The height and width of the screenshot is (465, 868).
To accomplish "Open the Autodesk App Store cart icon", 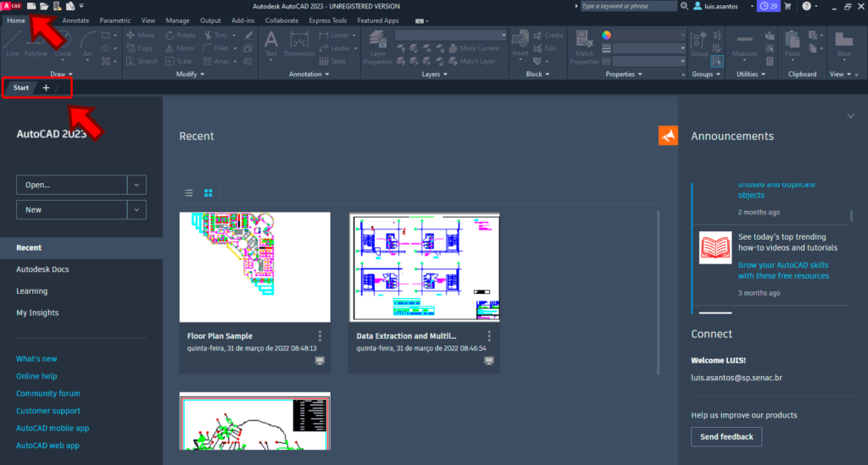I will pos(787,6).
